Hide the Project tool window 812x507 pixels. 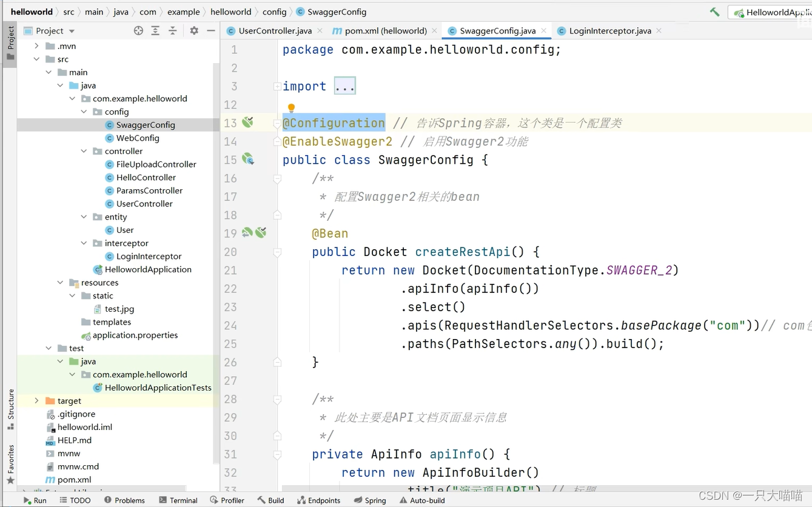click(211, 30)
